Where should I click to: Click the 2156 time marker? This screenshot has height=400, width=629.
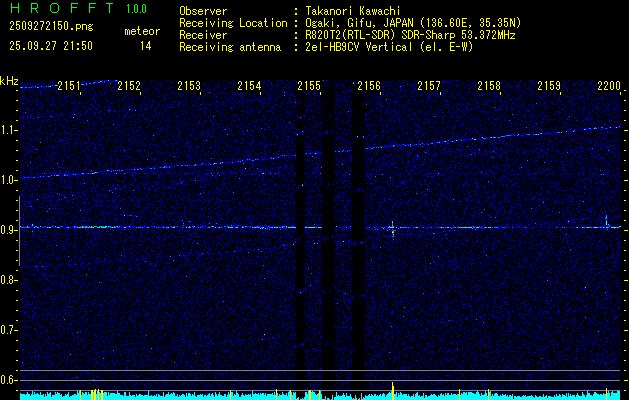pyautogui.click(x=369, y=86)
